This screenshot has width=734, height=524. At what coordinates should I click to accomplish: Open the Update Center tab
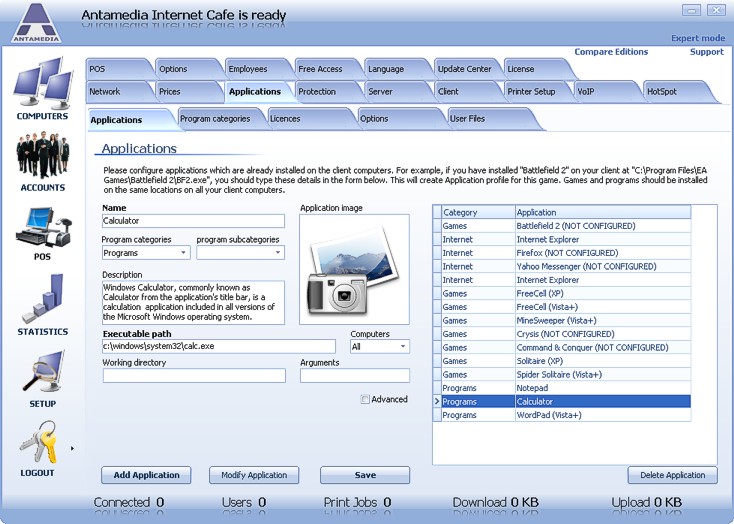[465, 69]
